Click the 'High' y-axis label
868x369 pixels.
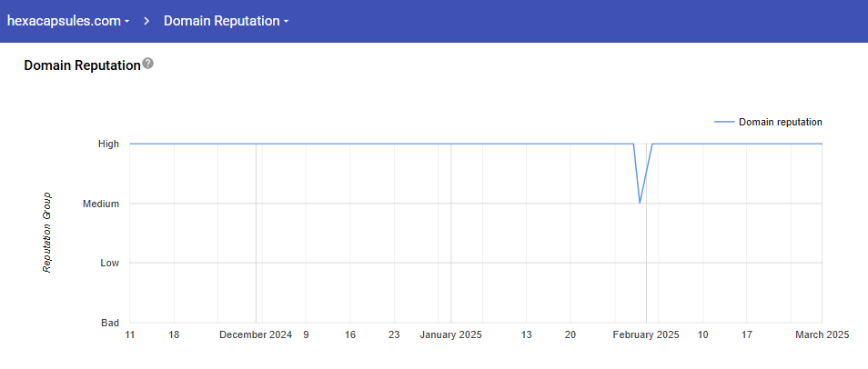point(108,144)
